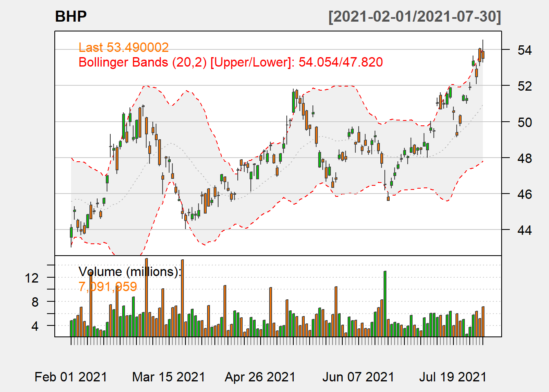Click the 'Last 53.490002' price label
This screenshot has width=549, height=392.
(x=123, y=47)
